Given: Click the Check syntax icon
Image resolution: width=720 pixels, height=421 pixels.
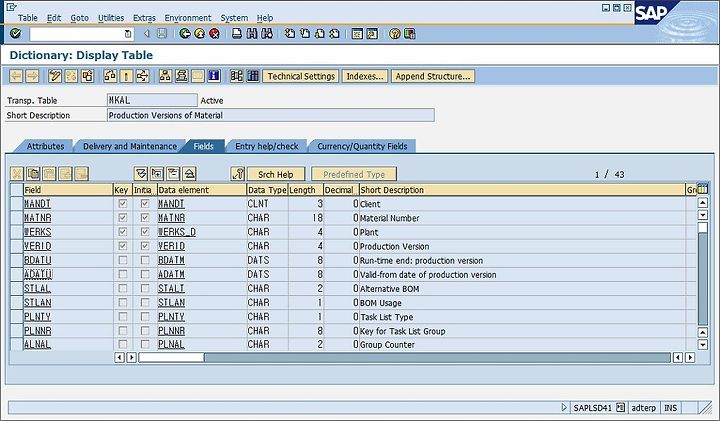Looking at the screenshot, I should coord(110,76).
